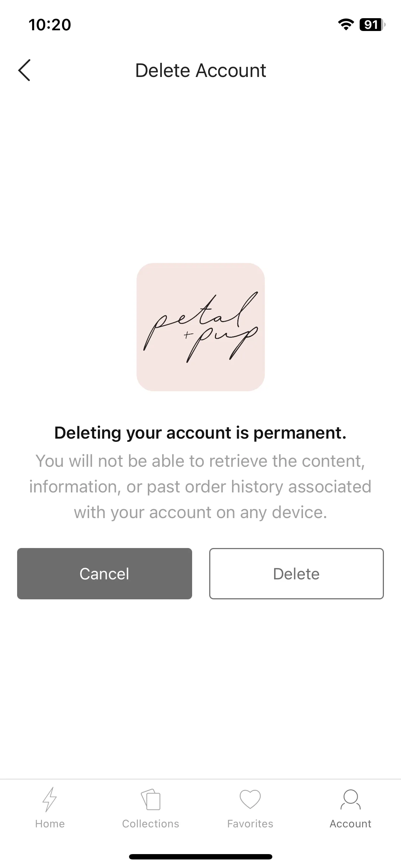
Task: Tap the Delete Account page title
Action: pyautogui.click(x=201, y=71)
